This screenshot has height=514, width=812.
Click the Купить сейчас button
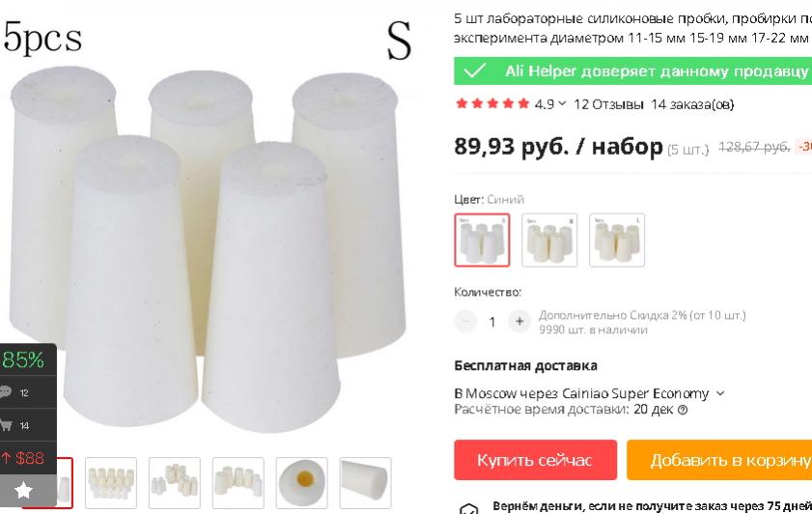[x=536, y=460]
